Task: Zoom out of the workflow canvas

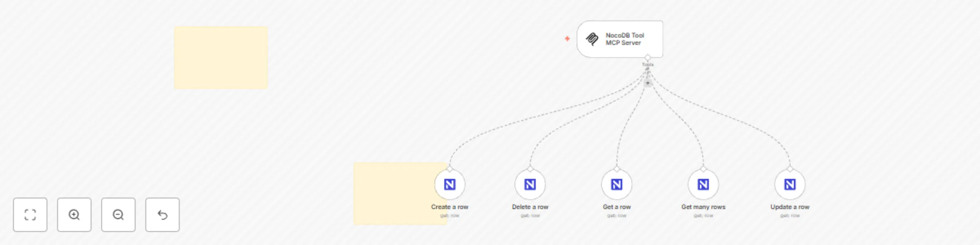Action: coord(118,215)
